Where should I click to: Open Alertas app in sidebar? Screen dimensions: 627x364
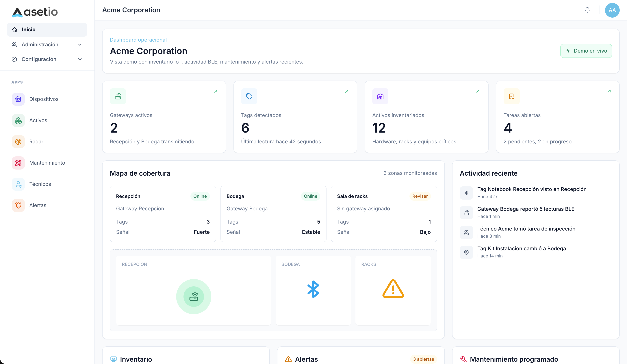(47, 205)
